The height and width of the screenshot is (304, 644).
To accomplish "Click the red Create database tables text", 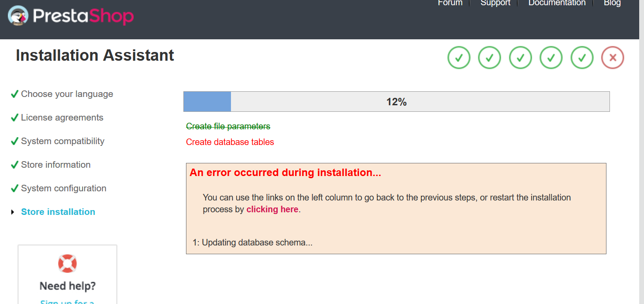I will 230,142.
